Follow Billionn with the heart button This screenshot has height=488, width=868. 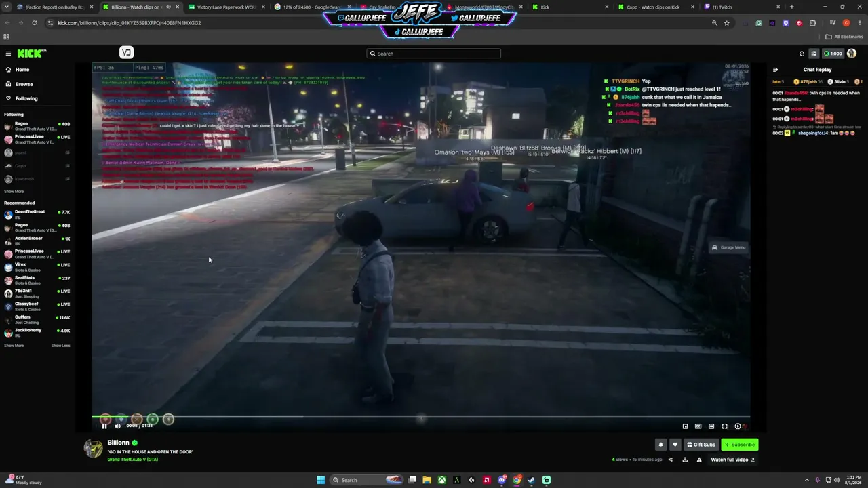point(675,445)
